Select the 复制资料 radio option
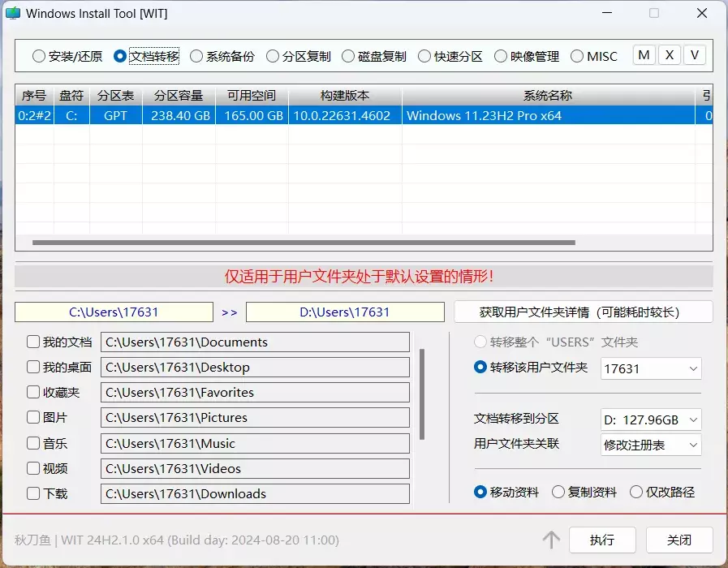728x568 pixels. [x=558, y=493]
